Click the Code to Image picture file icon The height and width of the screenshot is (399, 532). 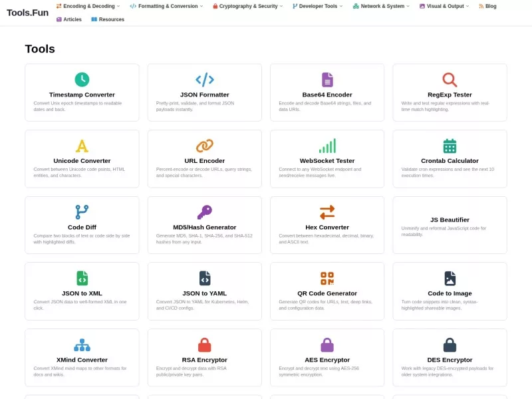[x=450, y=278]
